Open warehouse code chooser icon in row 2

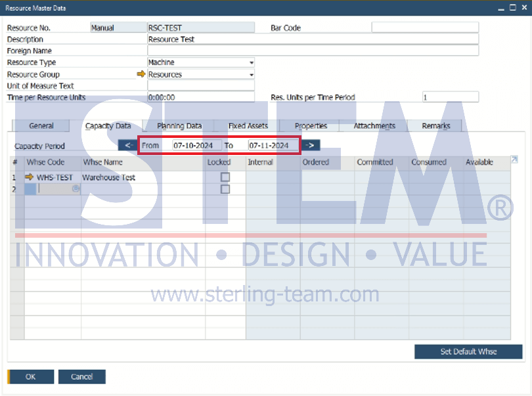pyautogui.click(x=76, y=189)
